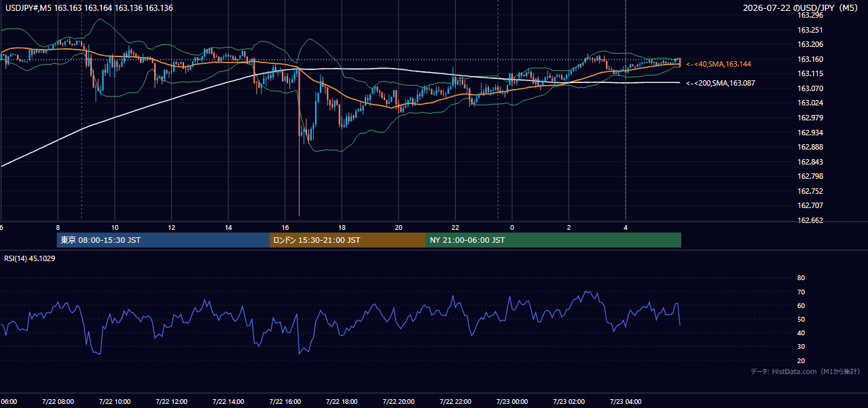This screenshot has height=408, width=868.
Task: Click bottom time label 7/23 02:00
Action: pyautogui.click(x=568, y=402)
